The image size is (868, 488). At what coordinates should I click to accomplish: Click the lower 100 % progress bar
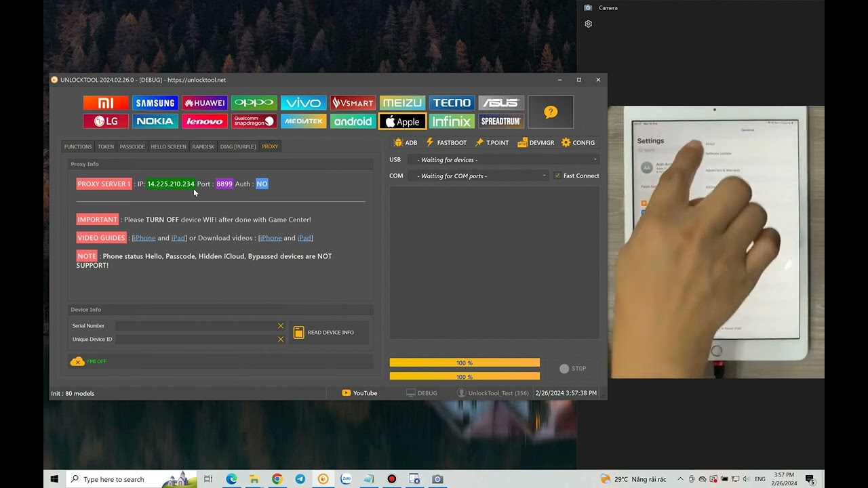[x=465, y=376]
